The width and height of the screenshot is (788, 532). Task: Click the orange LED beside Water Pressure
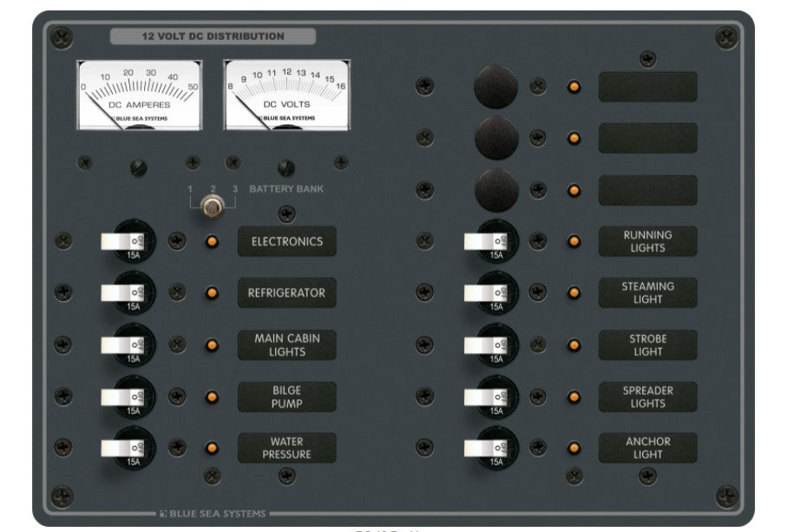coord(211,448)
